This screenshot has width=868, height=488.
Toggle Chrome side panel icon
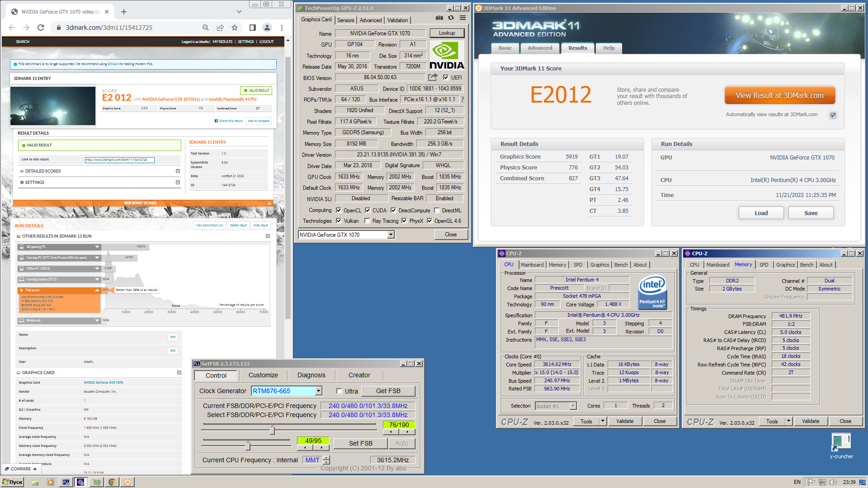tap(253, 28)
